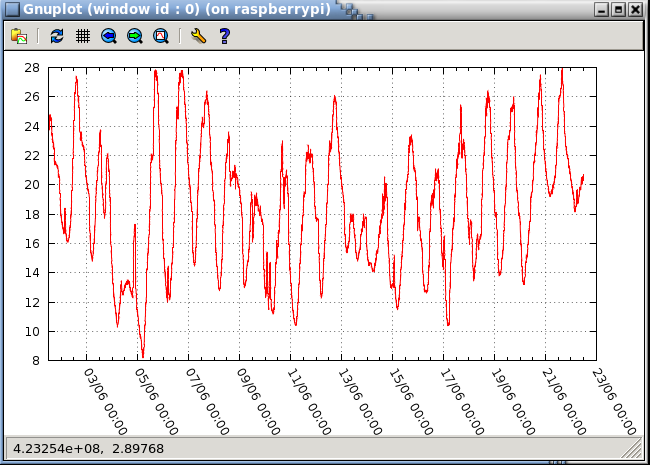Click the Gnuplot window title bar text

(x=177, y=9)
